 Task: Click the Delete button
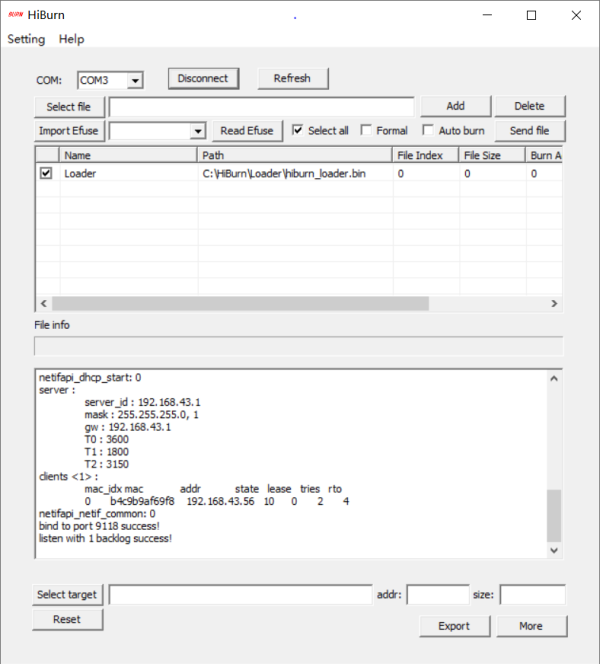pyautogui.click(x=530, y=106)
